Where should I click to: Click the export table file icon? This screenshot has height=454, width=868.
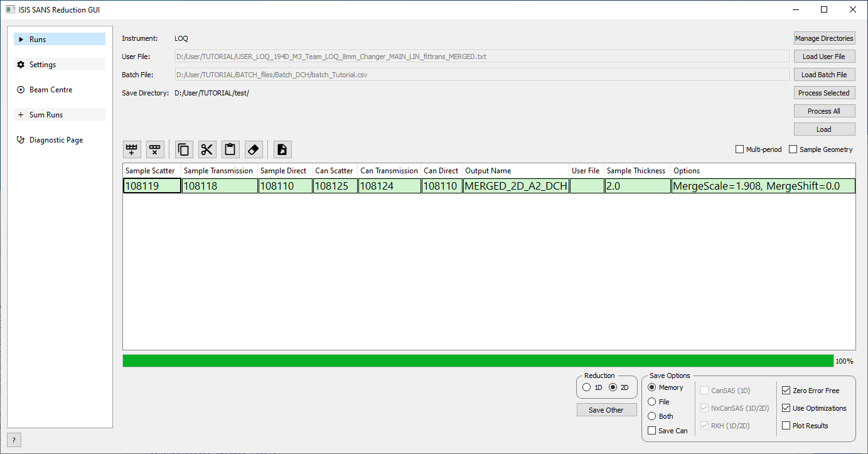click(282, 149)
